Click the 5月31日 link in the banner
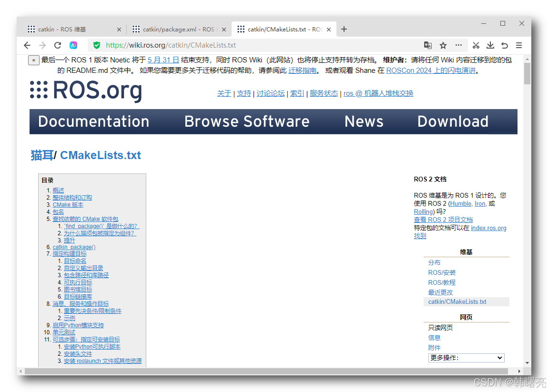This screenshot has width=548, height=392. click(x=163, y=60)
